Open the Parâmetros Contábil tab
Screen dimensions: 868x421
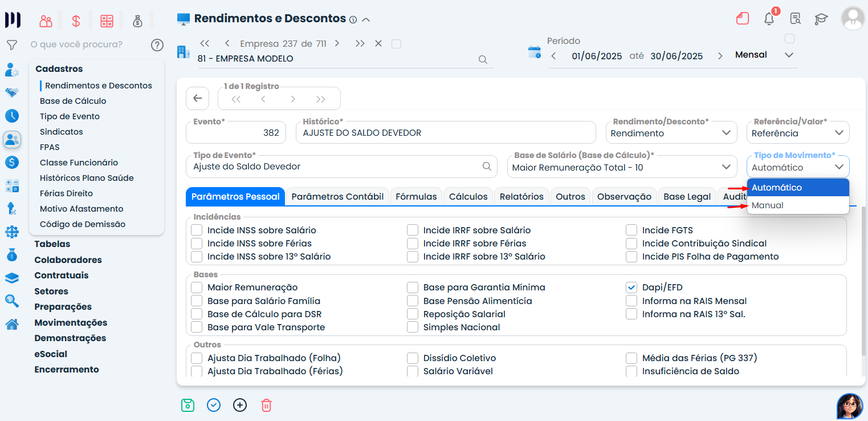pyautogui.click(x=337, y=196)
